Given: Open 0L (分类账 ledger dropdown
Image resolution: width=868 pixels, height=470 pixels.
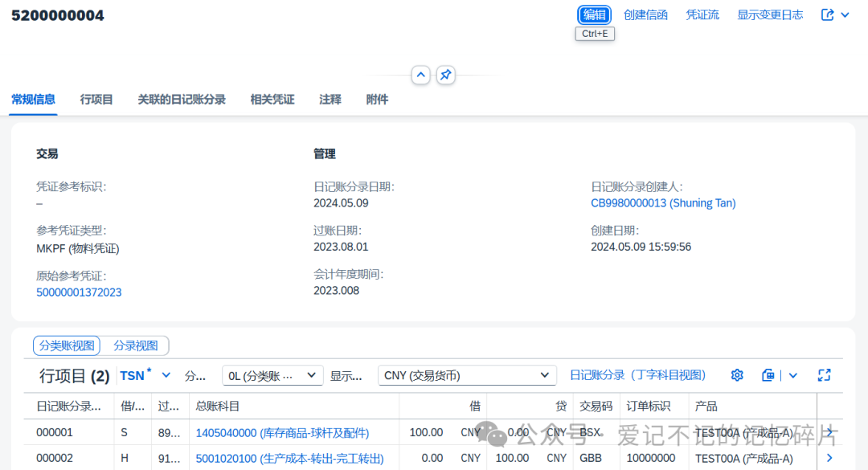Looking at the screenshot, I should (272, 375).
